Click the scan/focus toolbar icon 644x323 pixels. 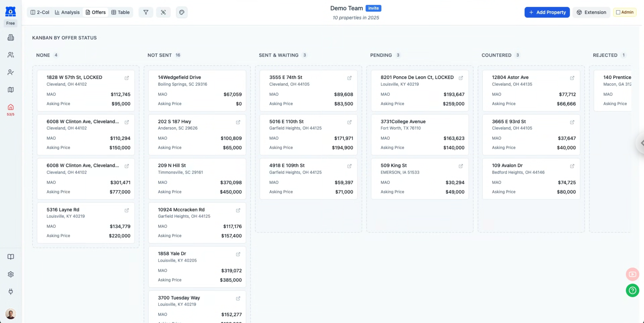tap(163, 12)
